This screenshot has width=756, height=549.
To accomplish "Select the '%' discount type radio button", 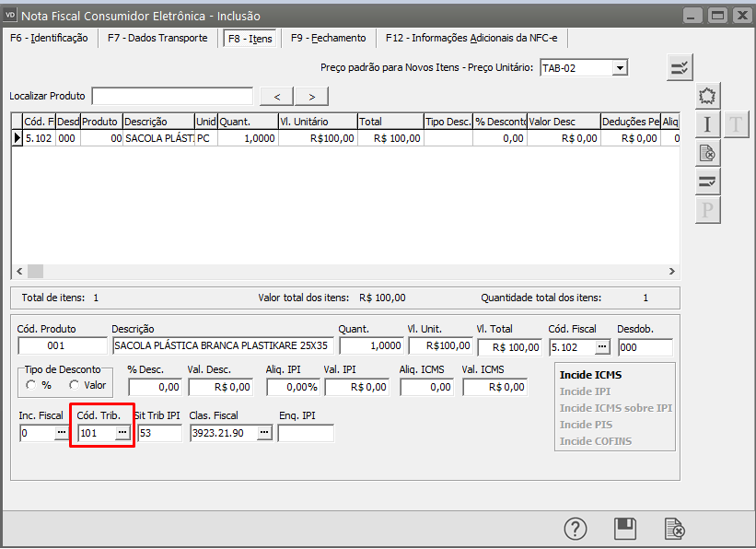I will coord(30,385).
